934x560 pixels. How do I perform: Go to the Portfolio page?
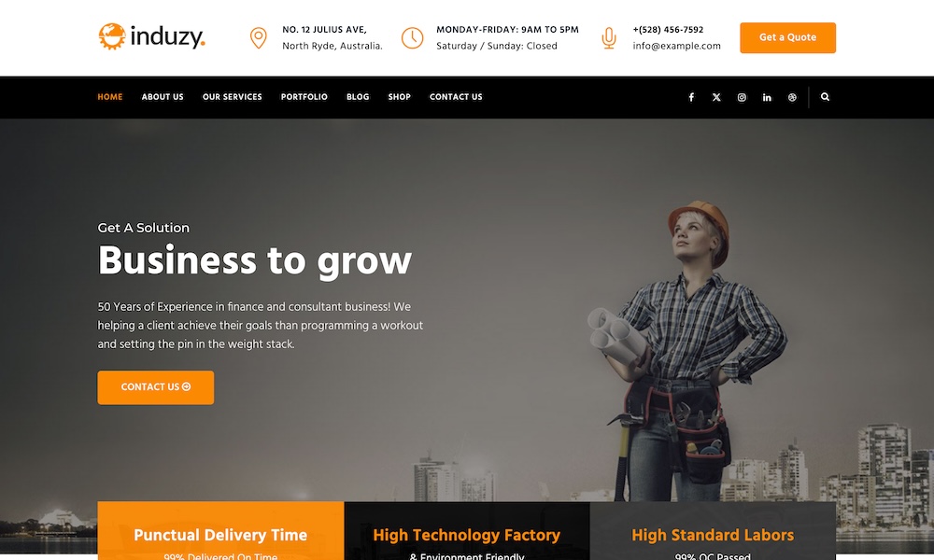pos(304,97)
